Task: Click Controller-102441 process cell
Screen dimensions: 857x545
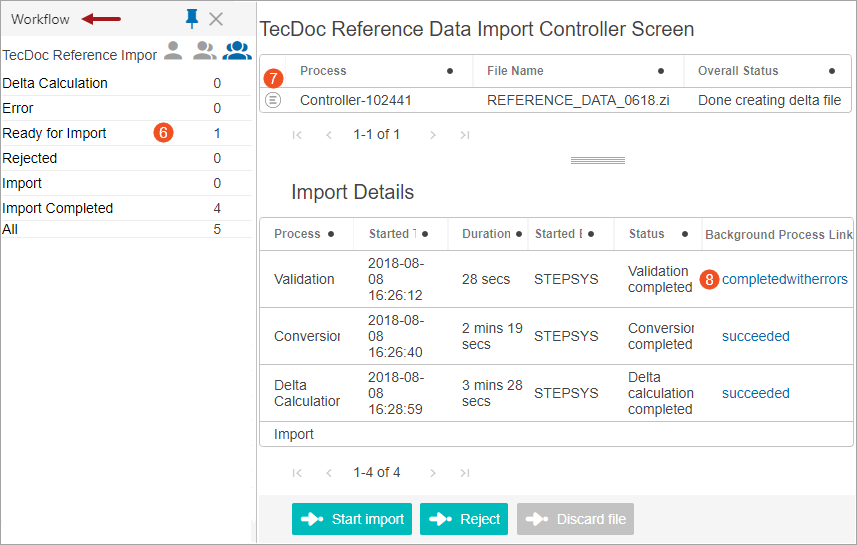Action: pyautogui.click(x=356, y=101)
